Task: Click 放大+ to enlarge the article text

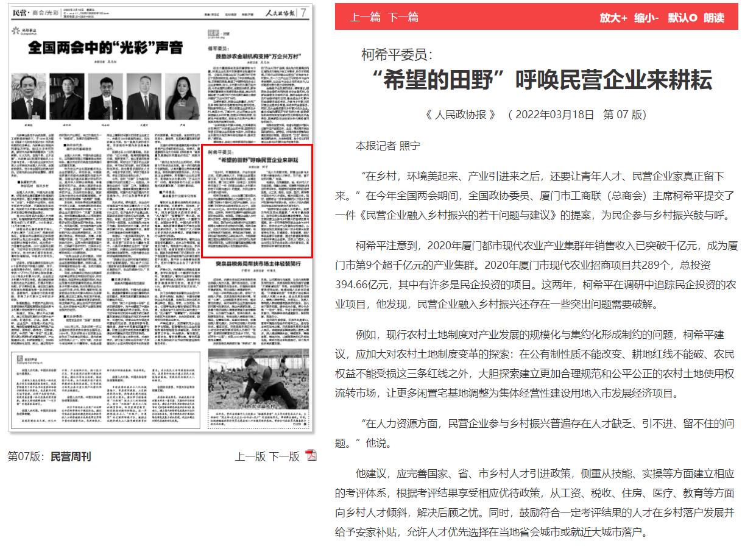Action: (613, 19)
